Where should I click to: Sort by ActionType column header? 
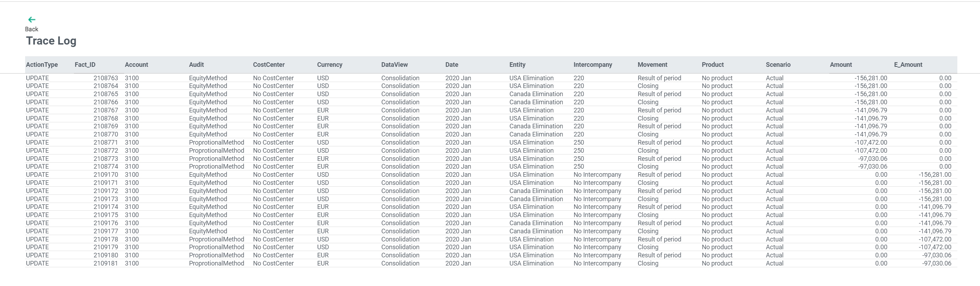point(42,65)
